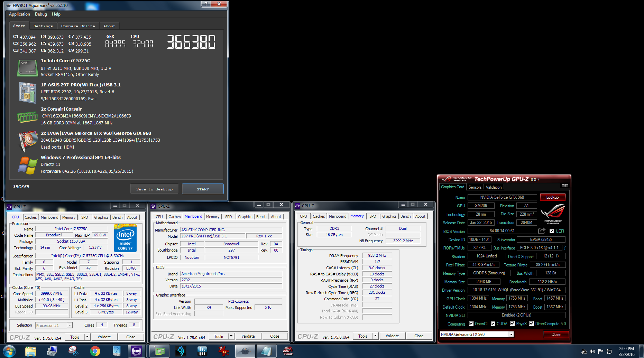
Task: Expand Tools arrow in CPU-Z Memory window
Action: coord(375,336)
